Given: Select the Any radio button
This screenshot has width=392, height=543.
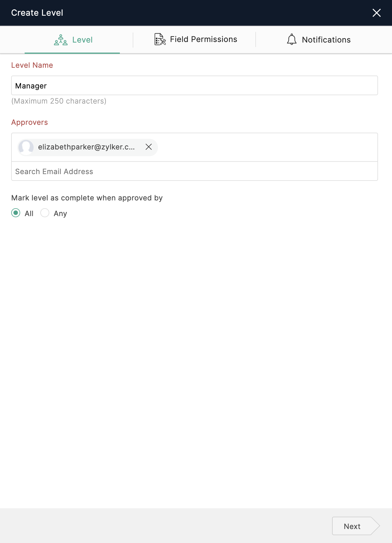Looking at the screenshot, I should (x=45, y=213).
